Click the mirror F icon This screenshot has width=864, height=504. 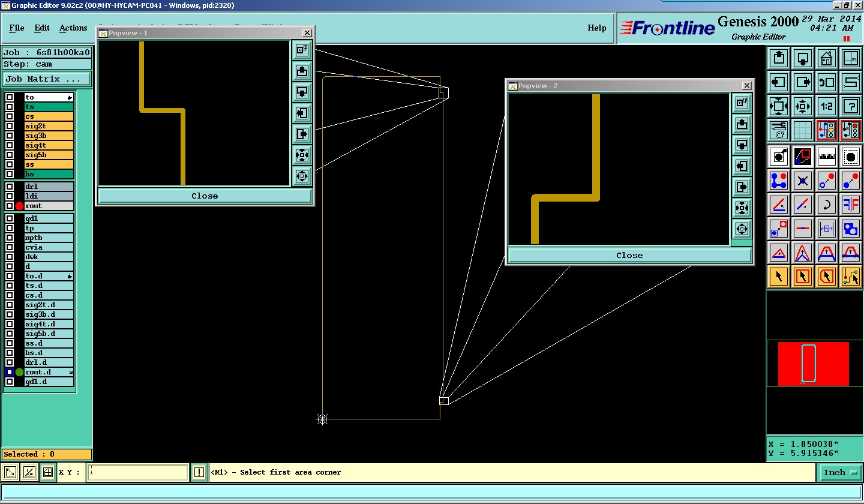pyautogui.click(x=851, y=205)
